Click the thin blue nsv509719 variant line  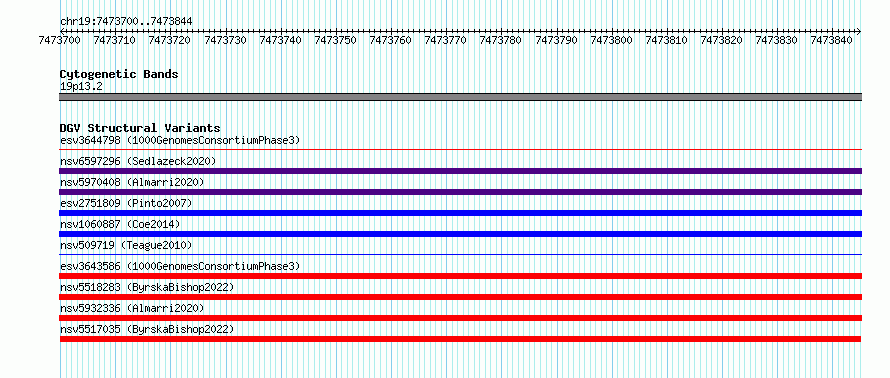460,254
